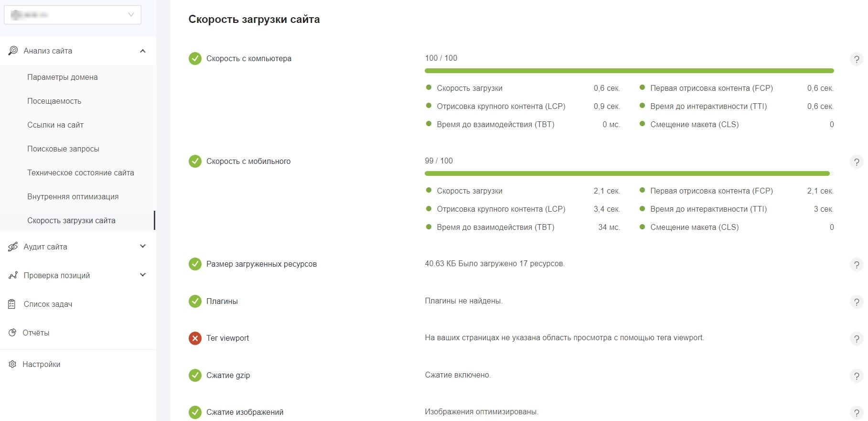Click help icon for Сжатие gzip
868x421 pixels.
(x=856, y=376)
